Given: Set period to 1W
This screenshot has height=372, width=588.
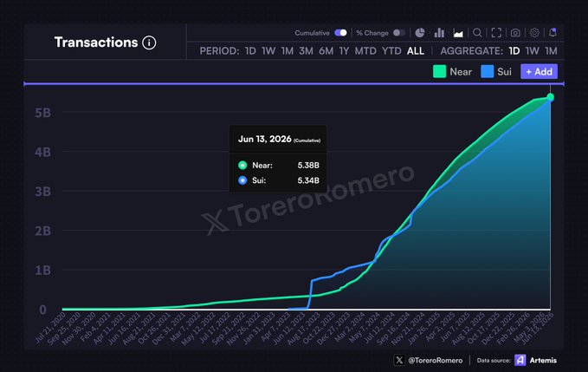Looking at the screenshot, I should 268,50.
